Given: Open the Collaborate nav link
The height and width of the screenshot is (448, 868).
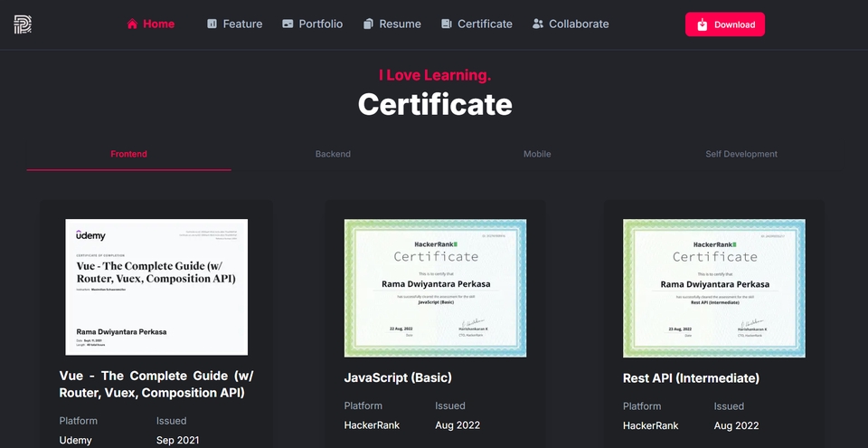Looking at the screenshot, I should (x=571, y=24).
